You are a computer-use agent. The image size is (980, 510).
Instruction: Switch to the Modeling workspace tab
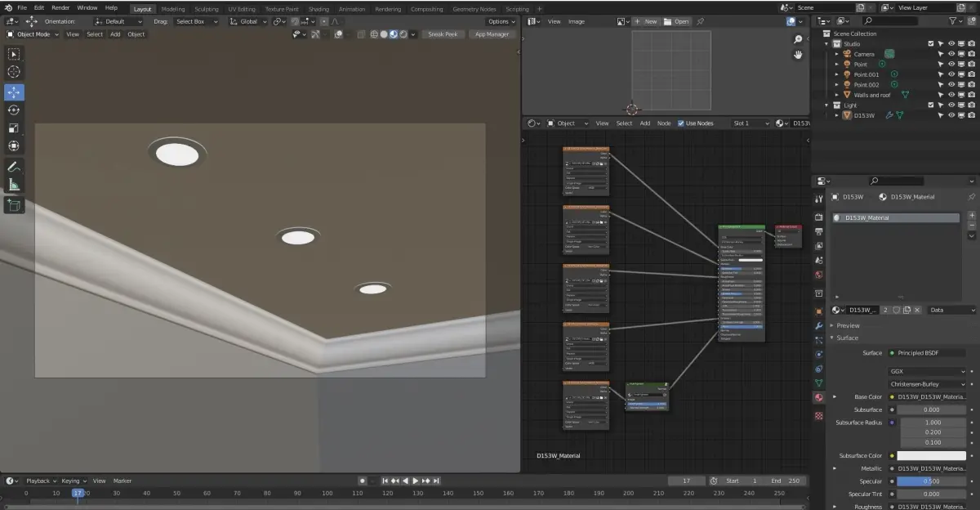click(173, 9)
